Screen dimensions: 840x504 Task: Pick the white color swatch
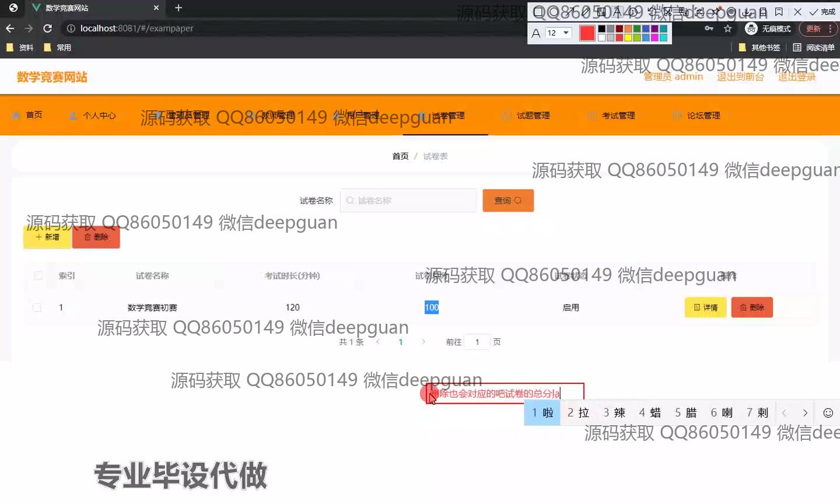click(602, 37)
